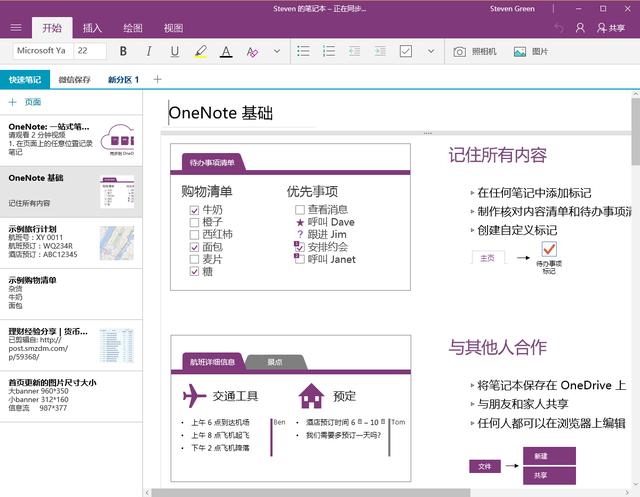Click the cloud thumbnail of OneNote page
The height and width of the screenshot is (497, 640).
[x=118, y=140]
